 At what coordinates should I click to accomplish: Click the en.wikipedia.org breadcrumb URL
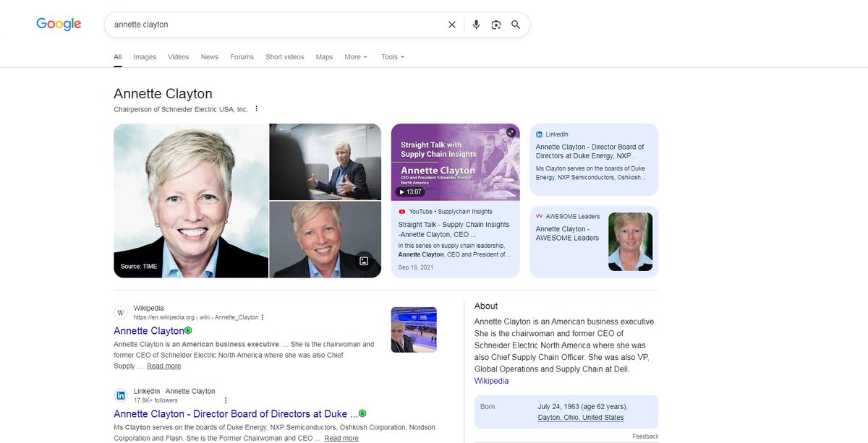click(x=196, y=317)
